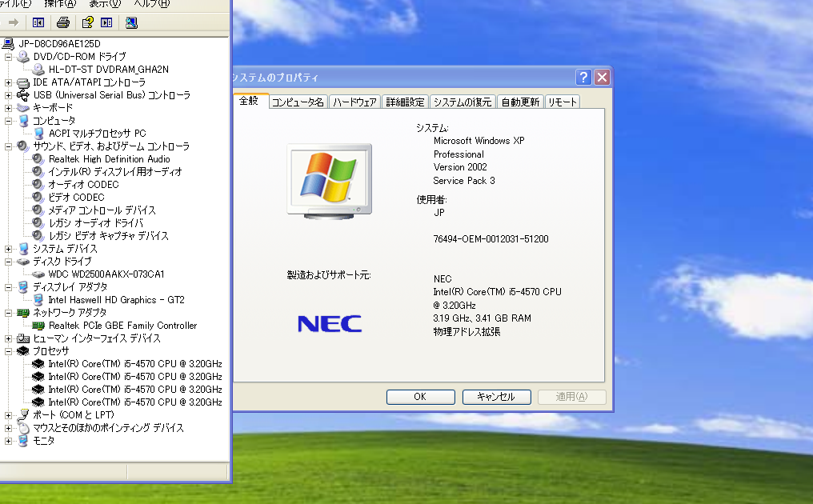Expand the キーボード node
The height and width of the screenshot is (504, 813).
(x=8, y=108)
